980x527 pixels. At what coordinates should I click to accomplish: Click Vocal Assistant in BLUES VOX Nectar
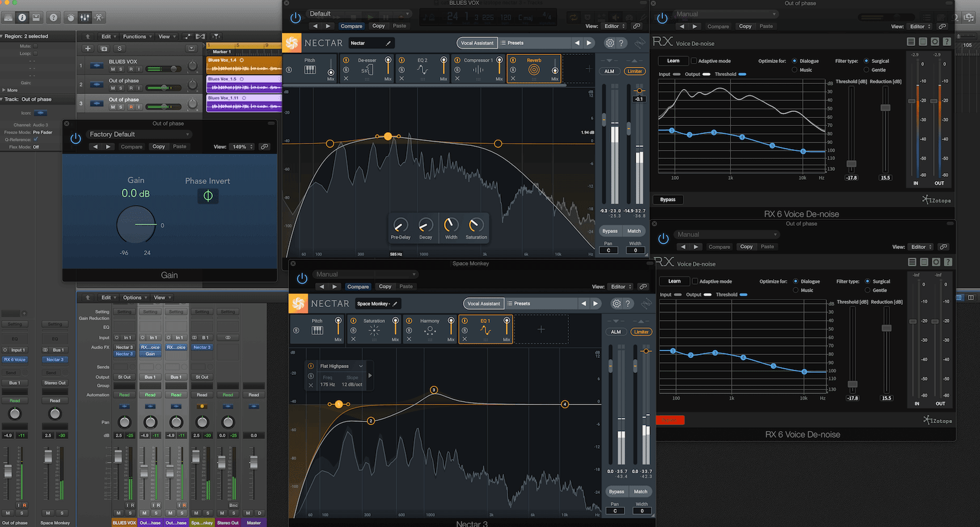pos(477,43)
